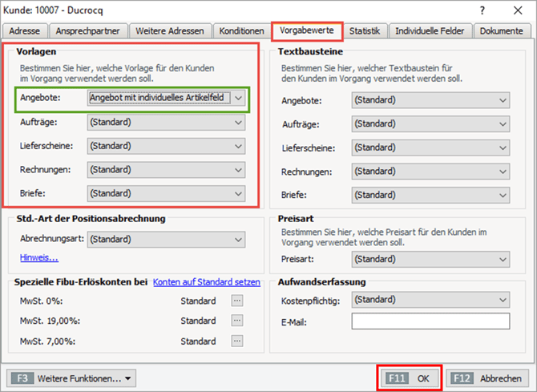Screen dimensions: 537x392
Task: Click the ellipsis button for MwSt. 0%
Action: (x=236, y=301)
